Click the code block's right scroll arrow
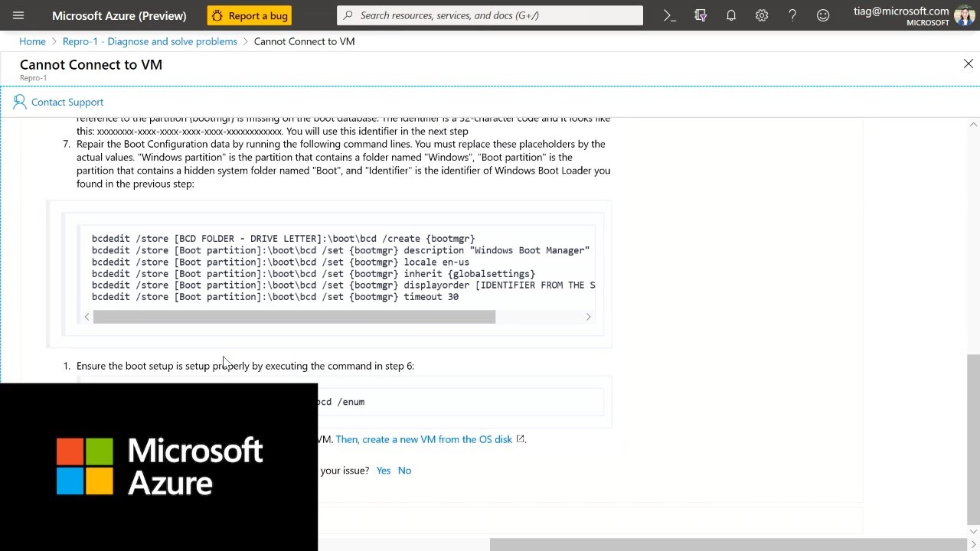Image resolution: width=980 pixels, height=551 pixels. point(588,317)
